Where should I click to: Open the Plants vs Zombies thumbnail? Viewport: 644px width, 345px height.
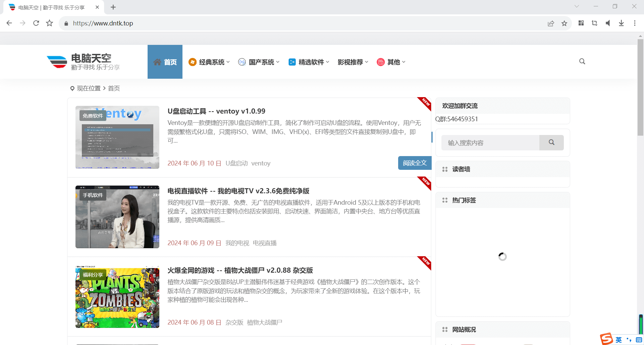(x=117, y=297)
